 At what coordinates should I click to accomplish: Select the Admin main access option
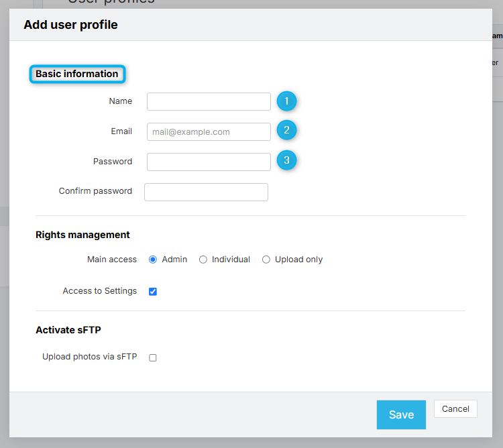pos(153,260)
